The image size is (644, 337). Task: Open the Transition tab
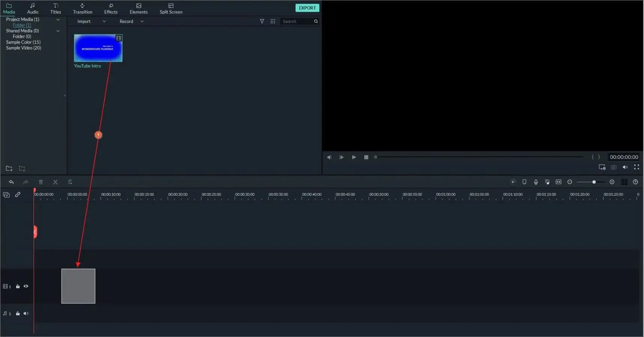[83, 9]
